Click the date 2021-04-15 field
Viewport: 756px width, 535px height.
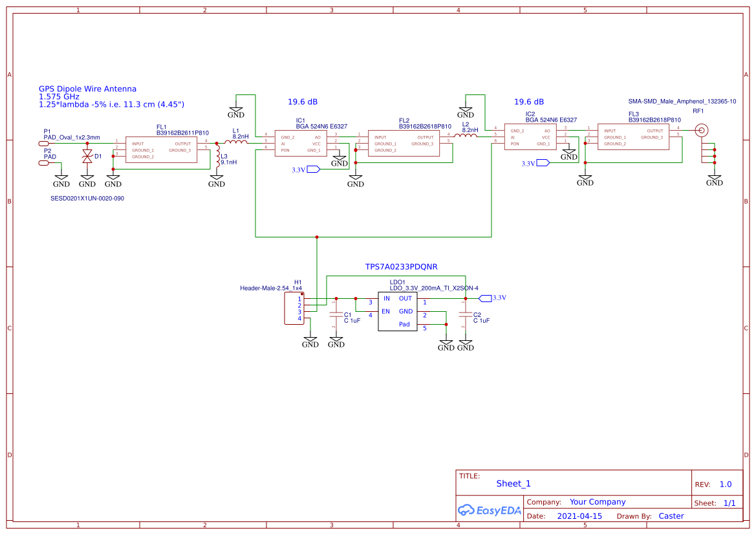(x=580, y=516)
